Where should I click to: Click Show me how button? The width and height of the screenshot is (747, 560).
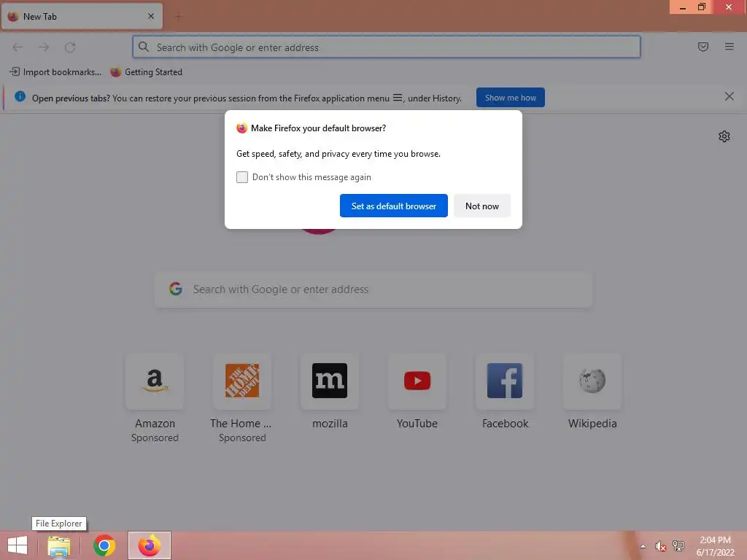(510, 98)
